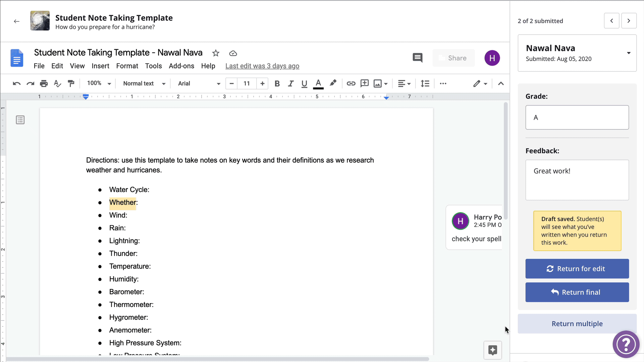The image size is (644, 362).
Task: Click the left indent ruler marker
Action: point(86,97)
